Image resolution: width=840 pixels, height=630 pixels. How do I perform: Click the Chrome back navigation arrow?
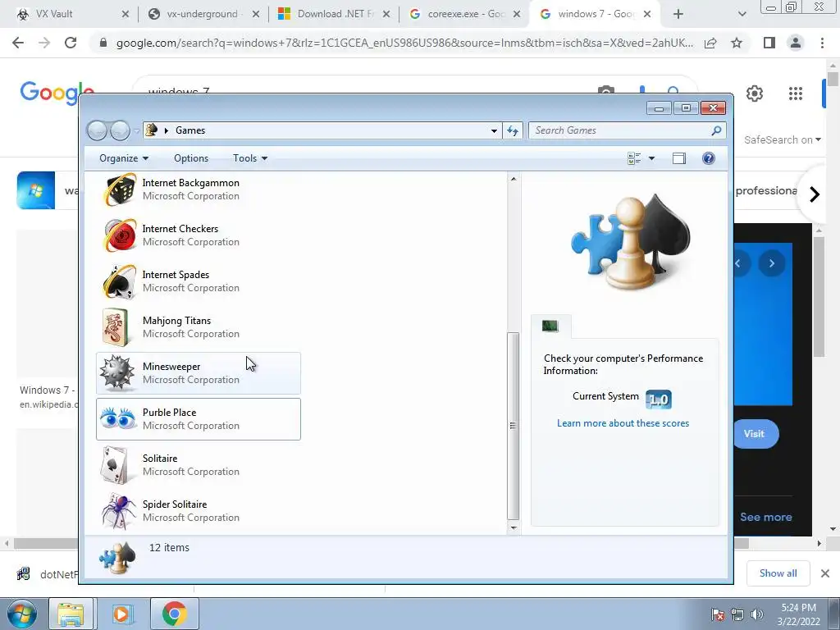point(18,43)
